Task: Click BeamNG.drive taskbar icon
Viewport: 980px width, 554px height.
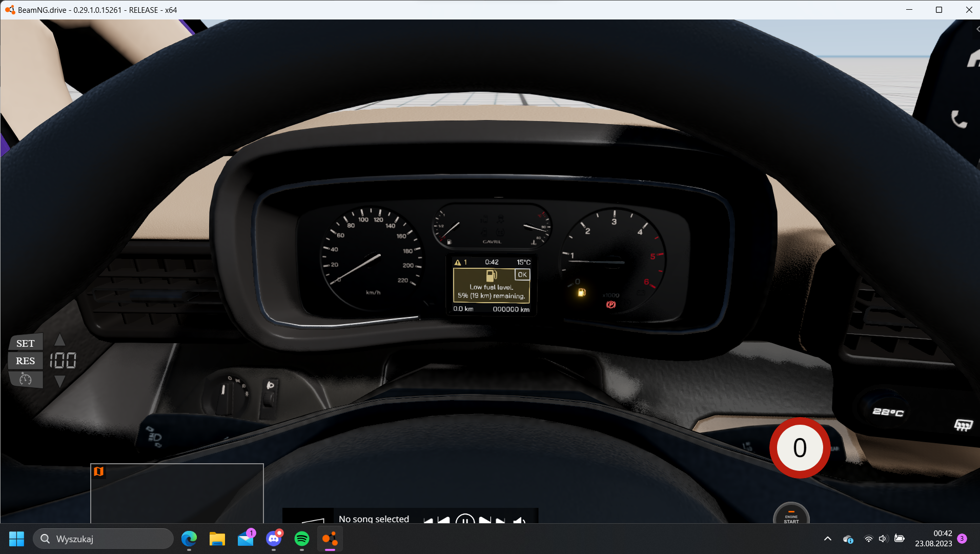Action: tap(330, 539)
